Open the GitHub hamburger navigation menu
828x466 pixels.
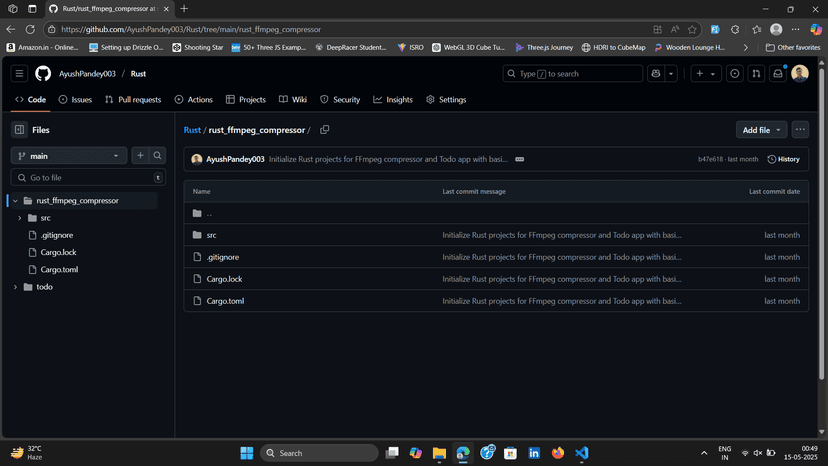pyautogui.click(x=19, y=73)
